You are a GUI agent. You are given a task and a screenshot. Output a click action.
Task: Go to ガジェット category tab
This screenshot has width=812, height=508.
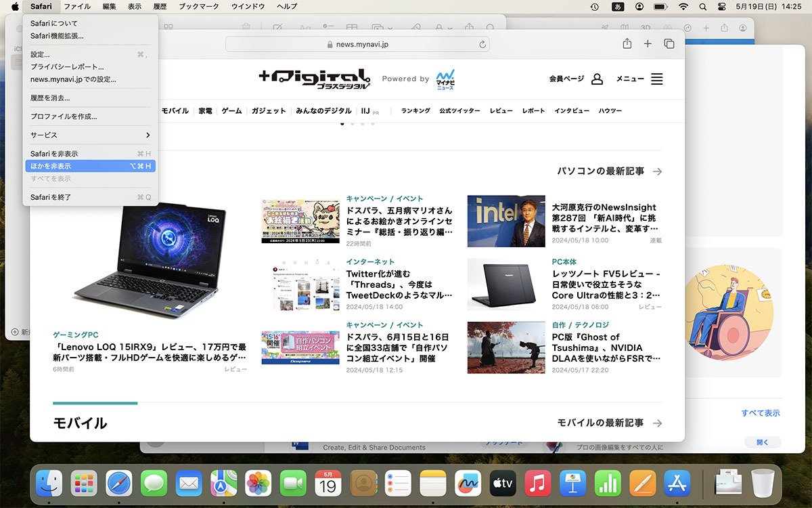(269, 110)
